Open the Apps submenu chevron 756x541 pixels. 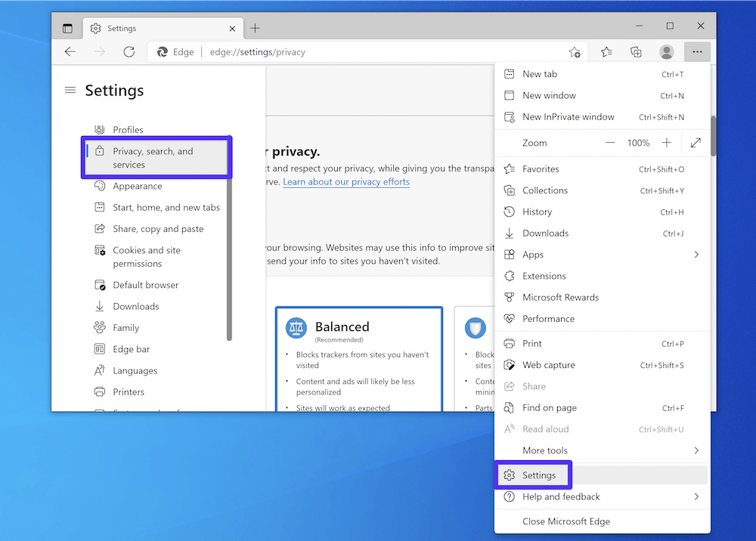pyautogui.click(x=696, y=255)
